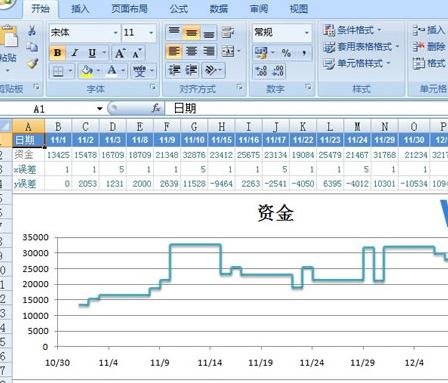Apply percent style with the % icon
This screenshot has width=448, height=383.
point(286,53)
